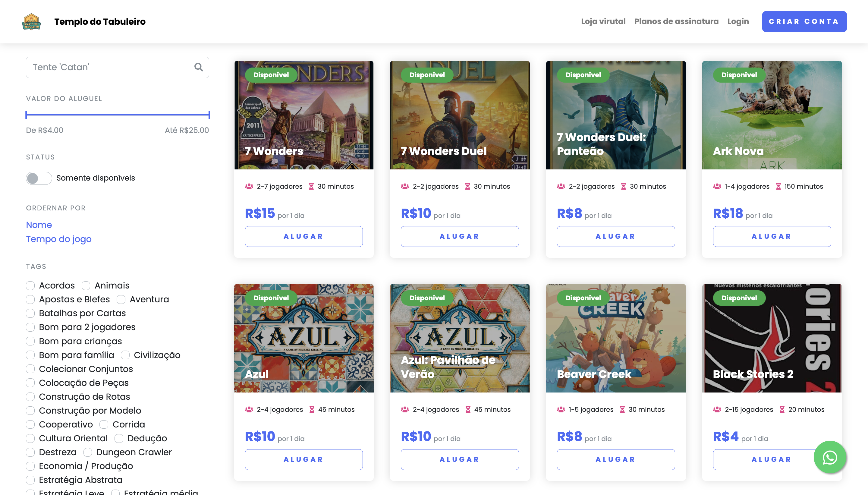868x495 pixels.
Task: Check the Estratégia Abstrata checkbox
Action: point(30,480)
